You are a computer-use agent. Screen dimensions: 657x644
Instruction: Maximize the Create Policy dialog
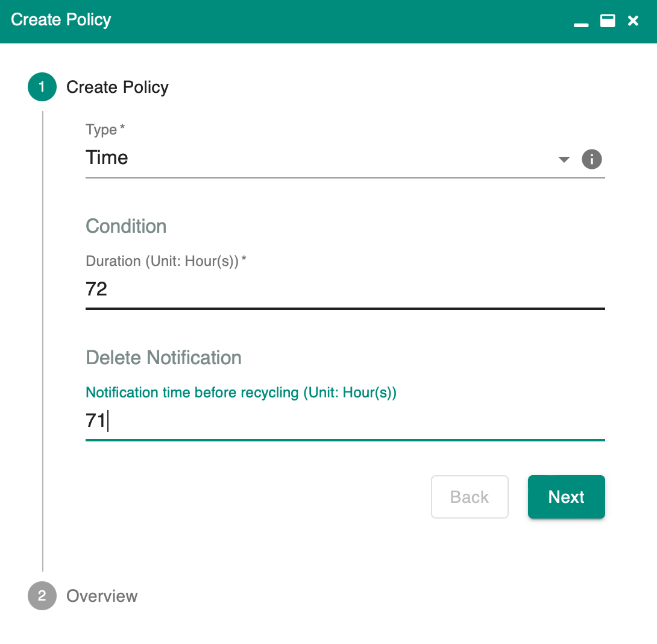tap(608, 21)
